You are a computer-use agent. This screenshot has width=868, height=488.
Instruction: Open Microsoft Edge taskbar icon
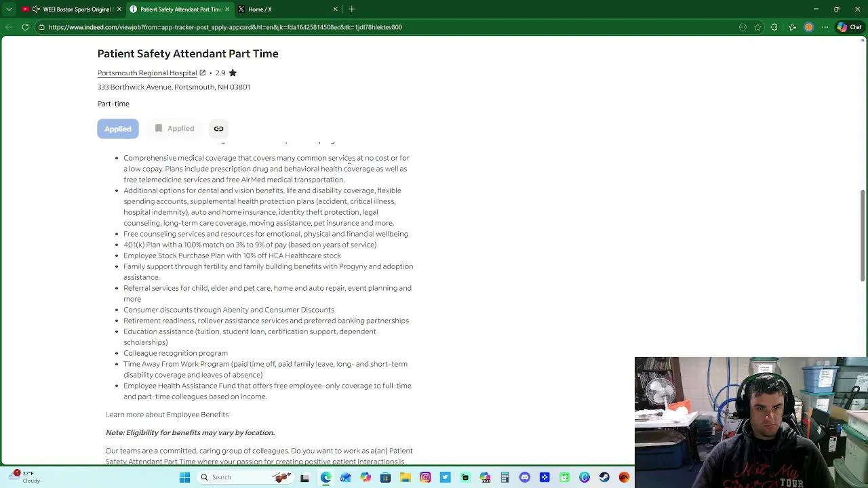[325, 477]
